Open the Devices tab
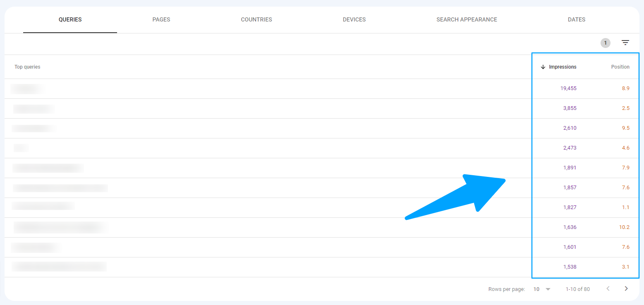This screenshot has width=644, height=305. click(354, 19)
